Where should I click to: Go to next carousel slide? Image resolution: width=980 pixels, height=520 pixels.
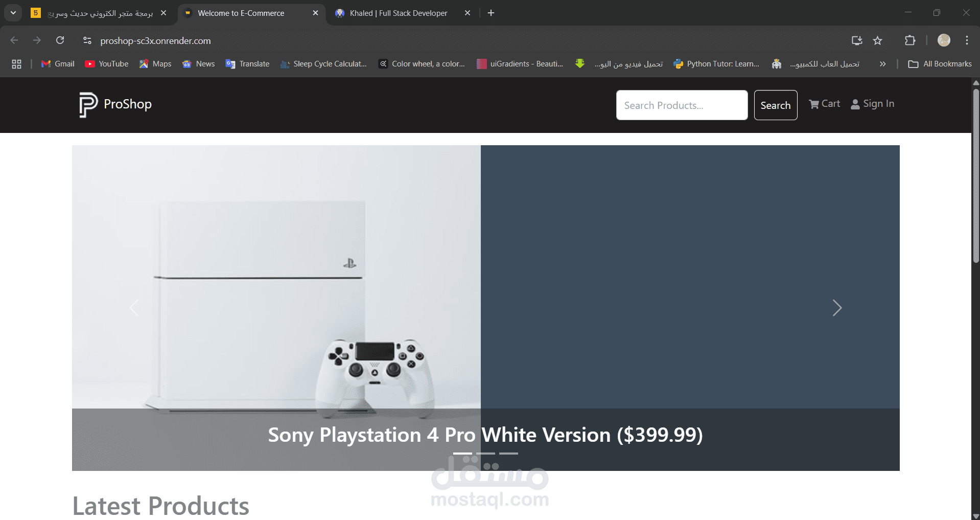837,308
